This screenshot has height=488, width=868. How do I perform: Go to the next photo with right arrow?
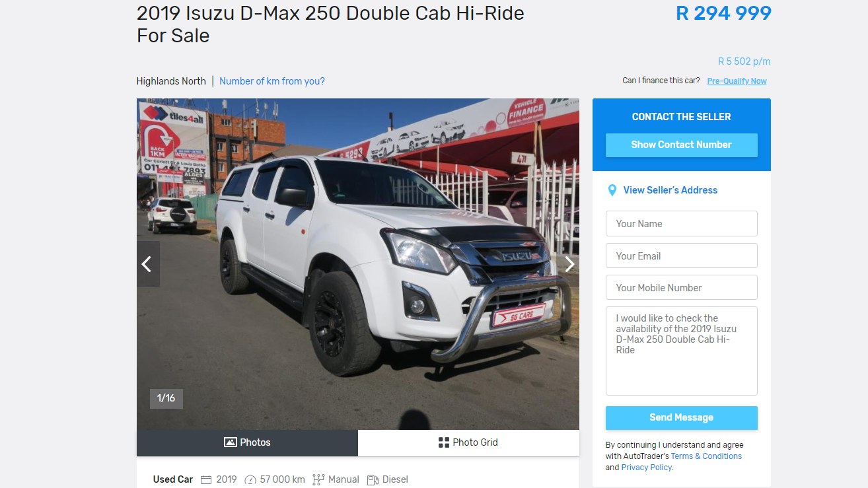pos(569,264)
